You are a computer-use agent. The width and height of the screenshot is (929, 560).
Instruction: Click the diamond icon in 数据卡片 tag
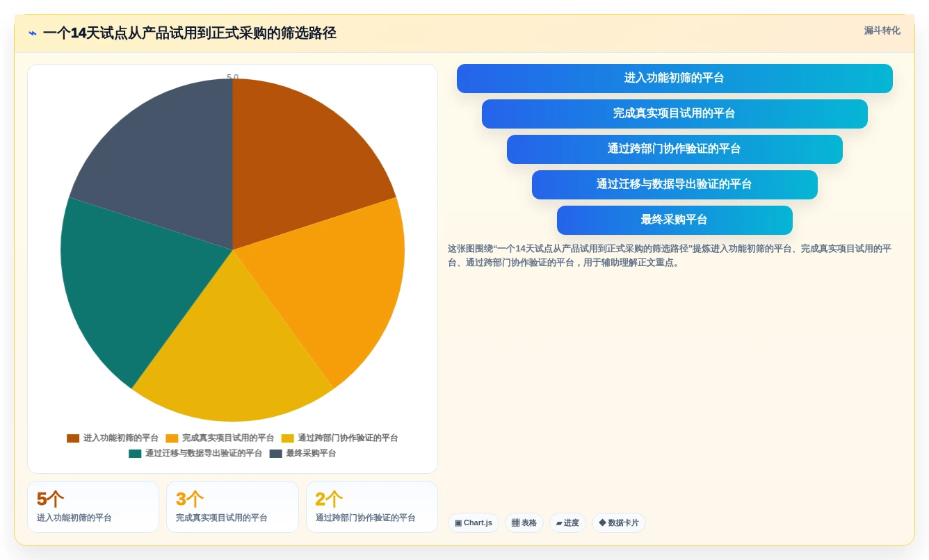click(x=602, y=523)
